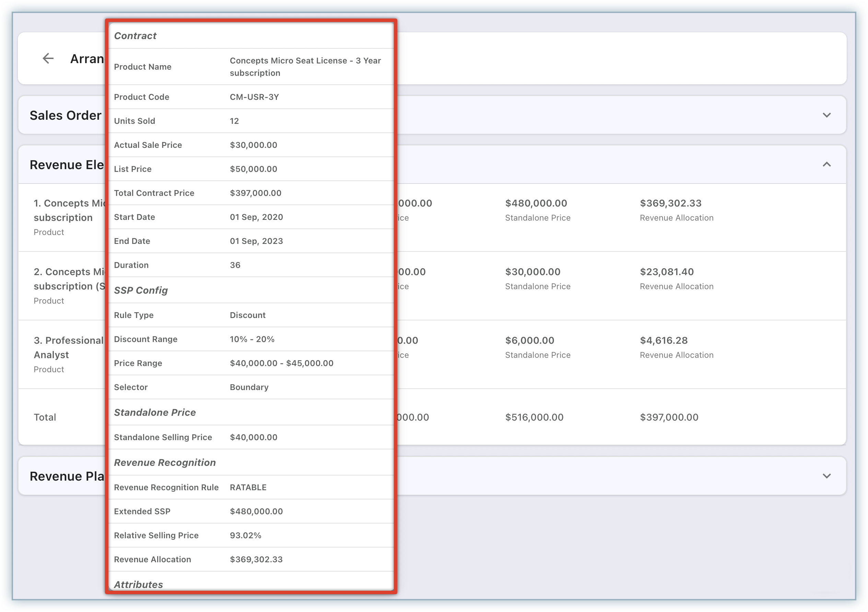
Task: Click the $480,000.00 standalone price in the table
Action: point(536,203)
